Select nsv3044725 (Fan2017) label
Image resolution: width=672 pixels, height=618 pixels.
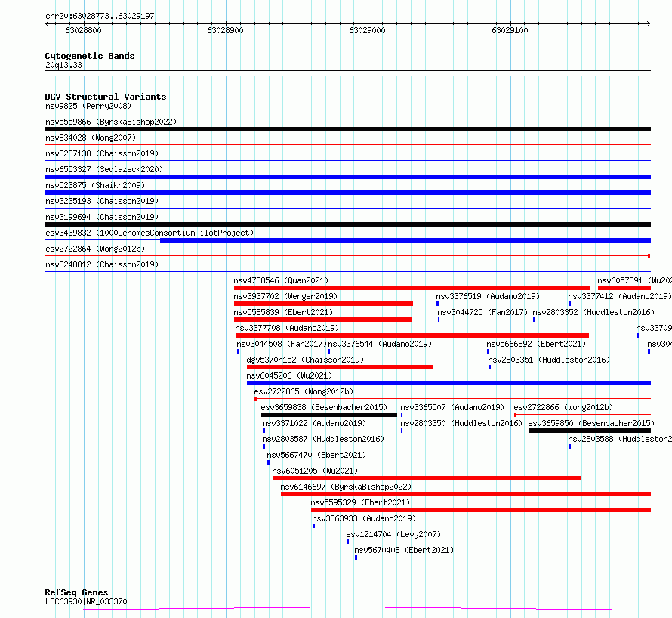(x=482, y=312)
